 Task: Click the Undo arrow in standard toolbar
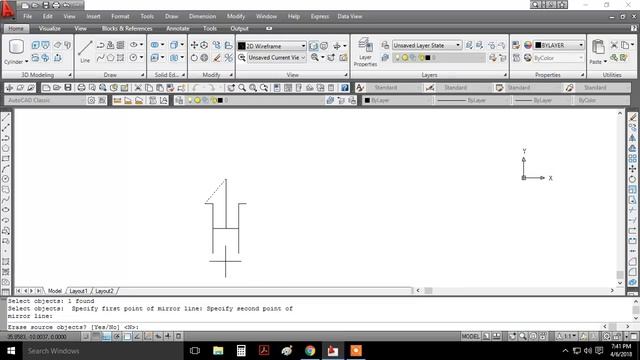pos(196,88)
